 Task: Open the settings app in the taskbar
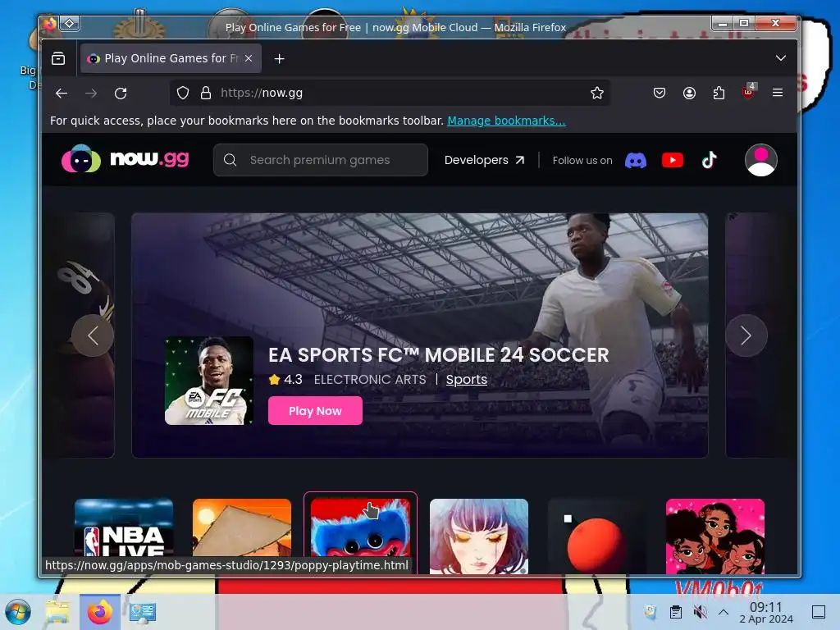[x=143, y=612]
